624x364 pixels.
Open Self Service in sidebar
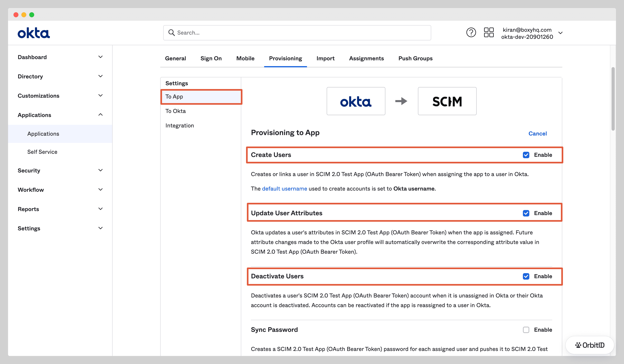pyautogui.click(x=60, y=152)
